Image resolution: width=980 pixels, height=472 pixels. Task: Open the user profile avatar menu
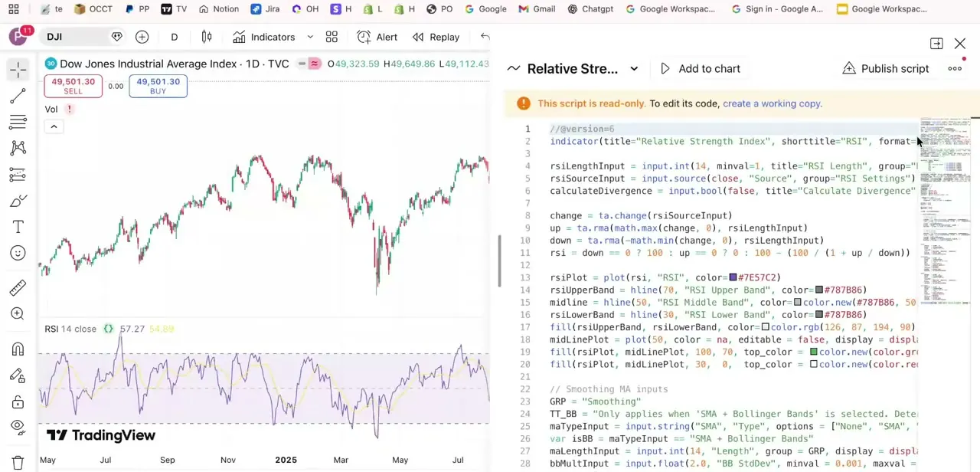point(18,37)
